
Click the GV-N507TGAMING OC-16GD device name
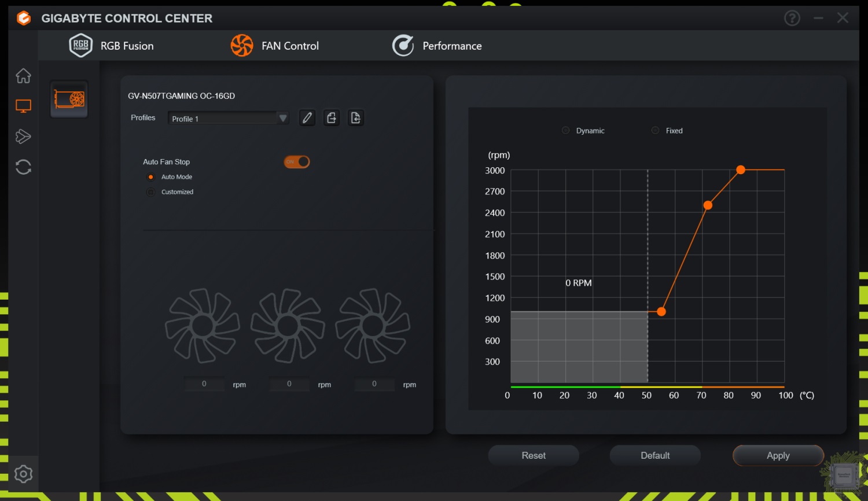tap(182, 96)
